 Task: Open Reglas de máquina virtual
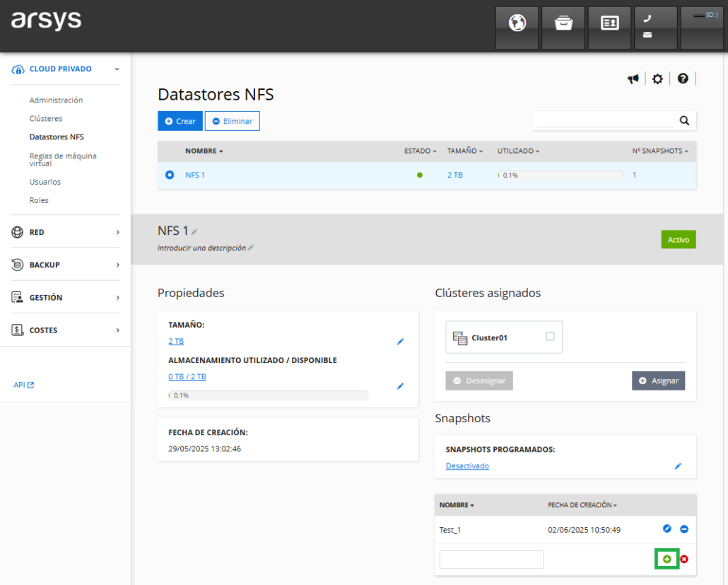(63, 159)
